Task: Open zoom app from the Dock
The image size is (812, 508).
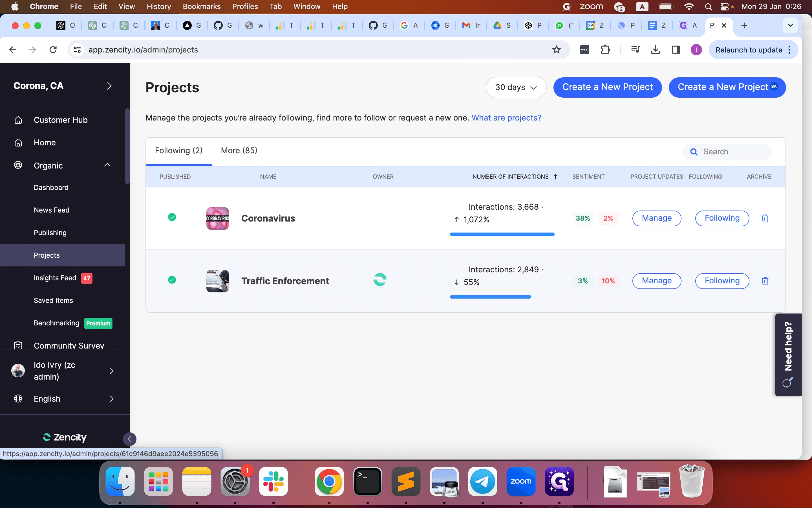Action: tap(521, 481)
